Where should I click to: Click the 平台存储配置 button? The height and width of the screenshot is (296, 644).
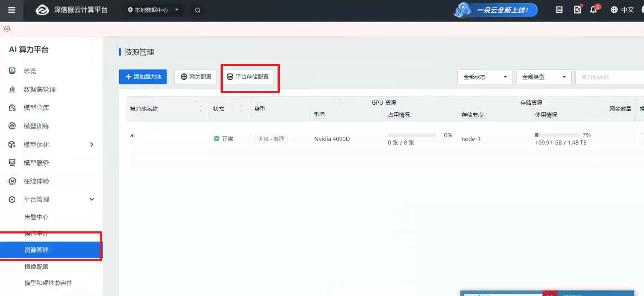248,77
